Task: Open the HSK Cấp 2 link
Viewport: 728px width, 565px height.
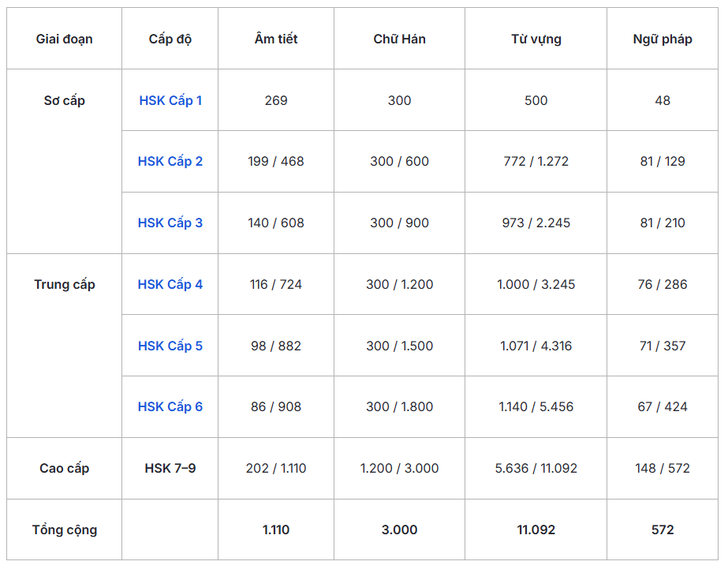Action: point(170,161)
